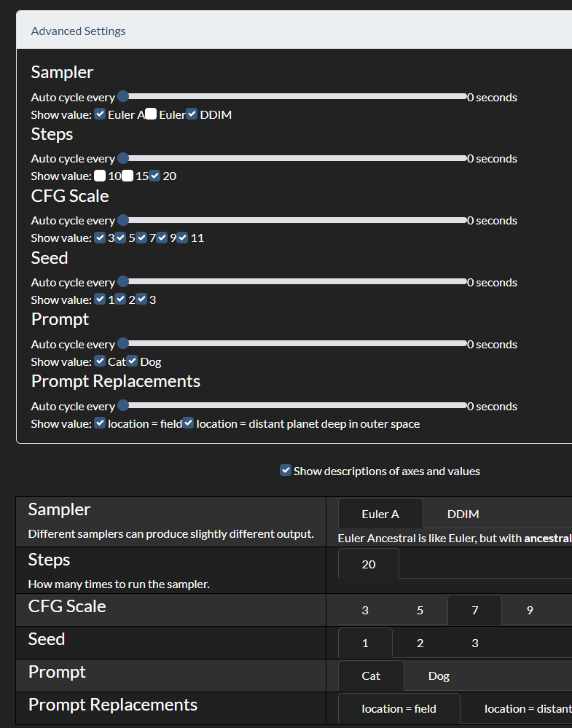This screenshot has height=728, width=572.
Task: Enable the Steps 15 checkbox
Action: [x=128, y=176]
